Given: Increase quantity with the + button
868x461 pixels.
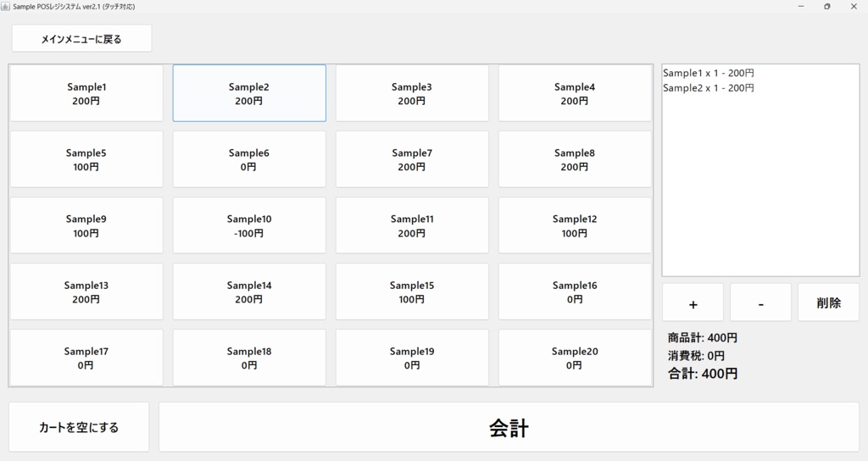Looking at the screenshot, I should pyautogui.click(x=693, y=303).
